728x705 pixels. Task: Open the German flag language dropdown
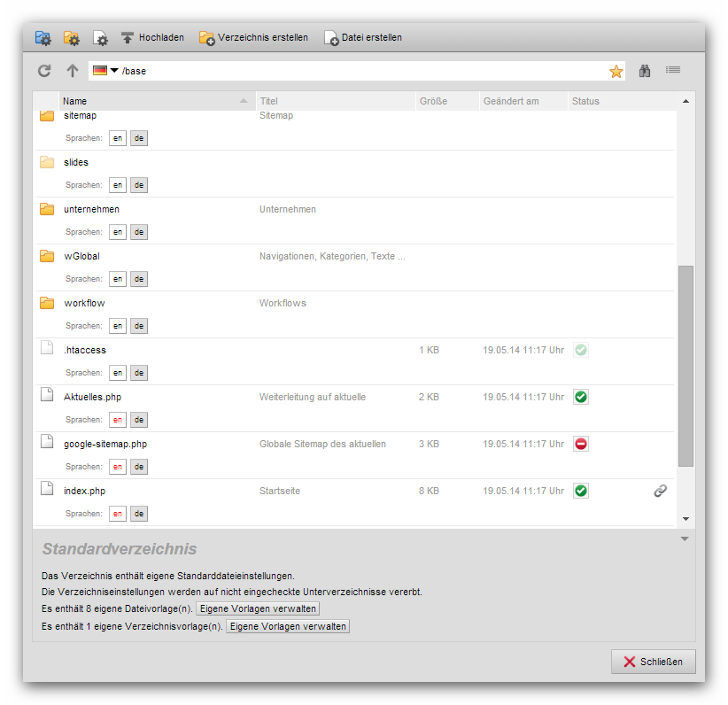105,71
